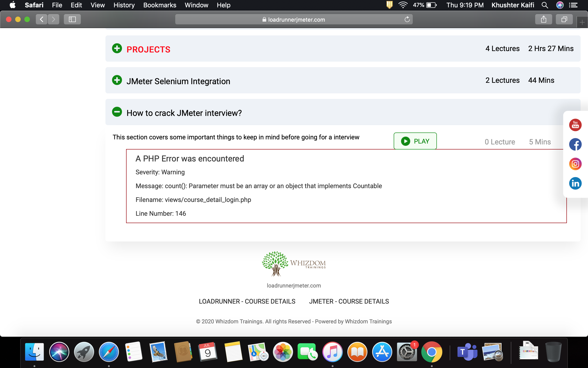Open the Apple menu
Image resolution: width=588 pixels, height=368 pixels.
pyautogui.click(x=12, y=5)
